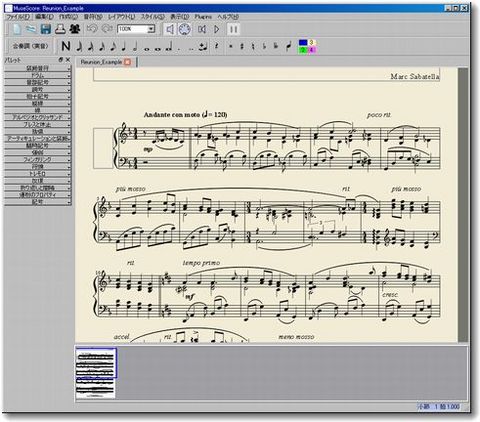Float the palette panel with the undock icon
The height and width of the screenshot is (422, 480).
(x=61, y=60)
